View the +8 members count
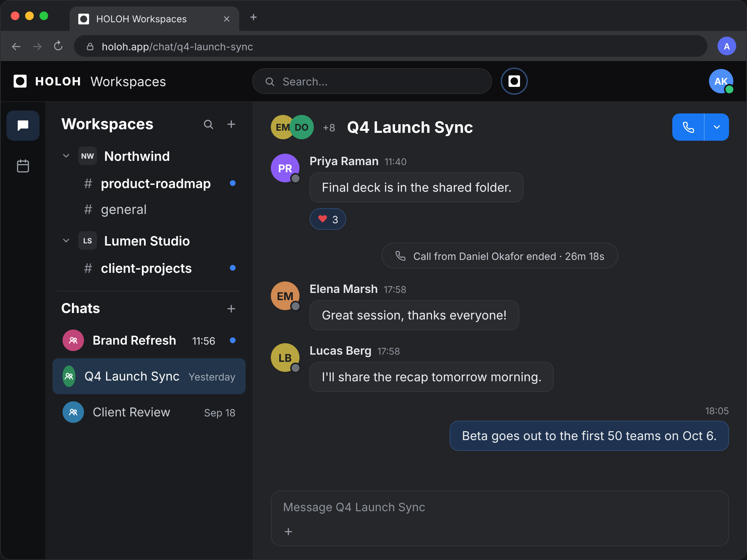Viewport: 747px width, 560px height. pyautogui.click(x=329, y=128)
